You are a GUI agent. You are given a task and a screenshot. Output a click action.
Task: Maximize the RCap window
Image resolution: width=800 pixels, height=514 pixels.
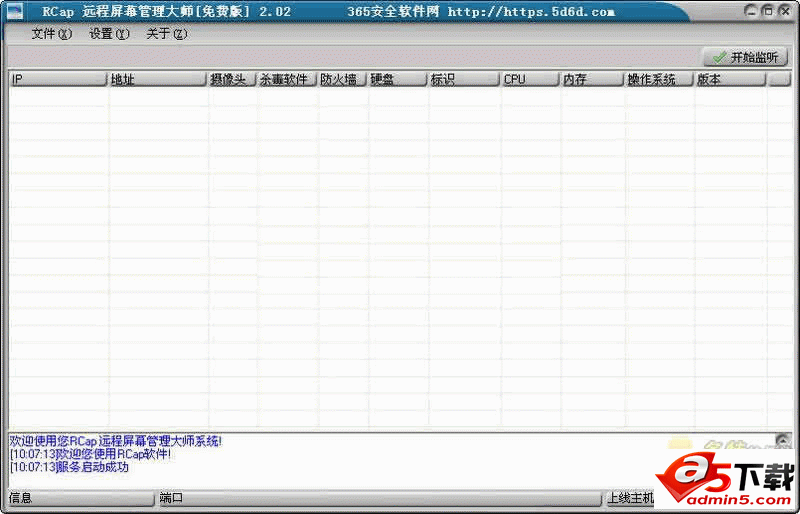[767, 11]
